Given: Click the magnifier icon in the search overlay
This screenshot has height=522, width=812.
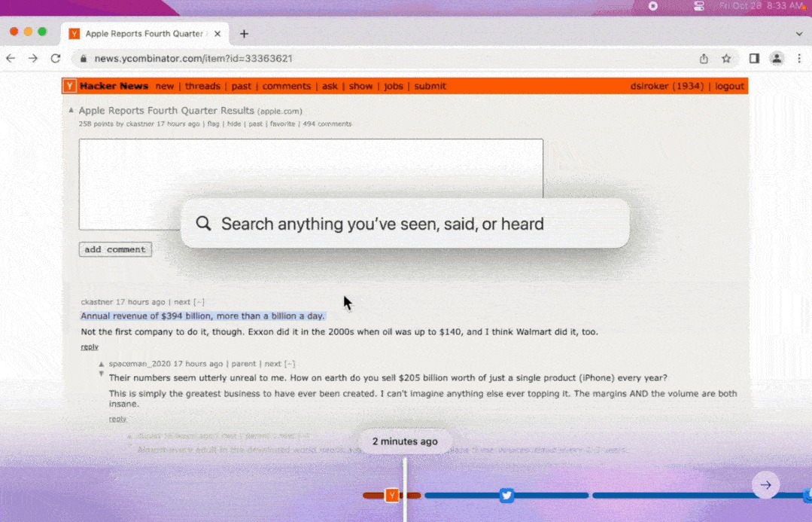Looking at the screenshot, I should [203, 224].
